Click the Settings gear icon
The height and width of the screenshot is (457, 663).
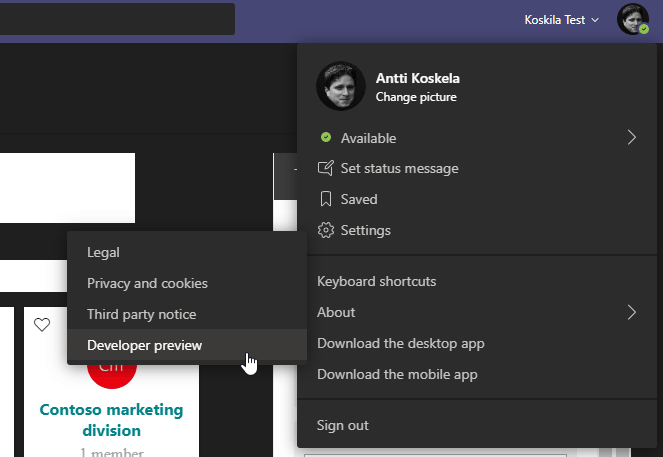point(325,230)
